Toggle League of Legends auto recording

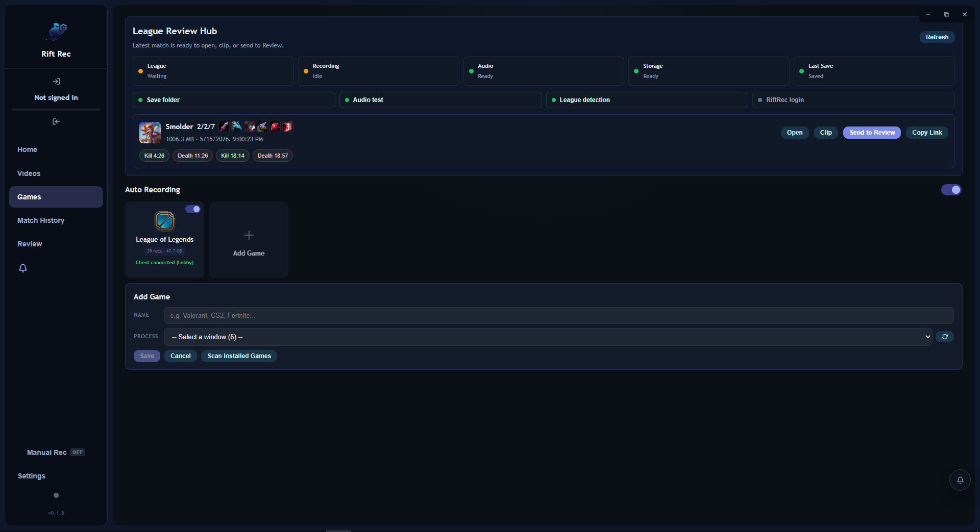(193, 209)
